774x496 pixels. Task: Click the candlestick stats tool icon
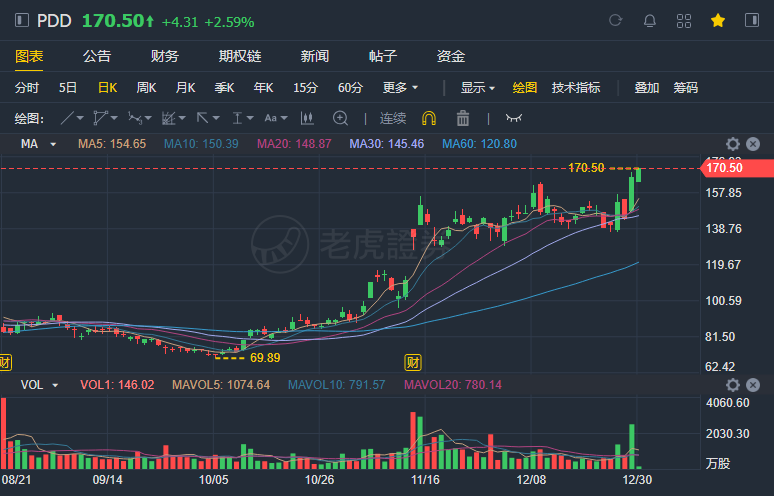pyautogui.click(x=307, y=118)
